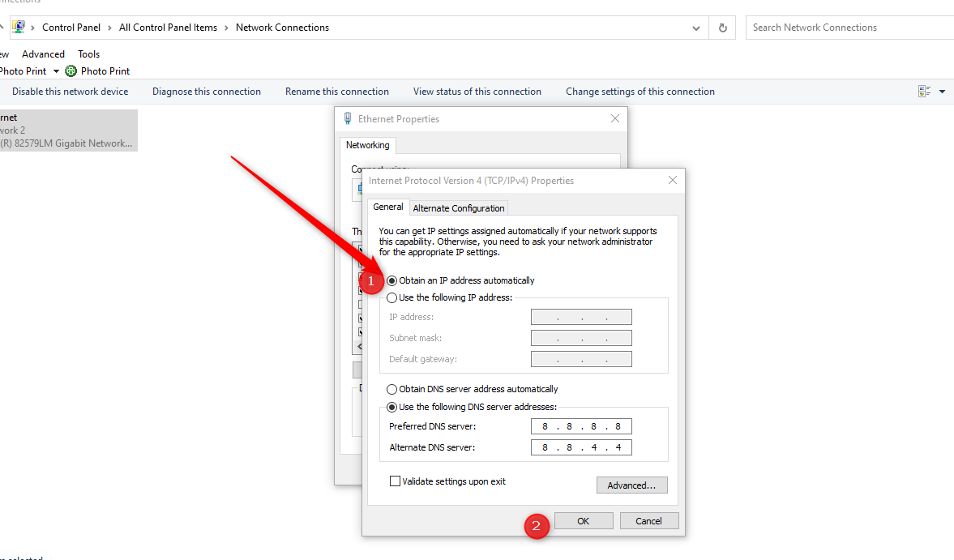Expand the address bar history dropdown
Image resolution: width=954 pixels, height=560 pixels.
pyautogui.click(x=696, y=28)
